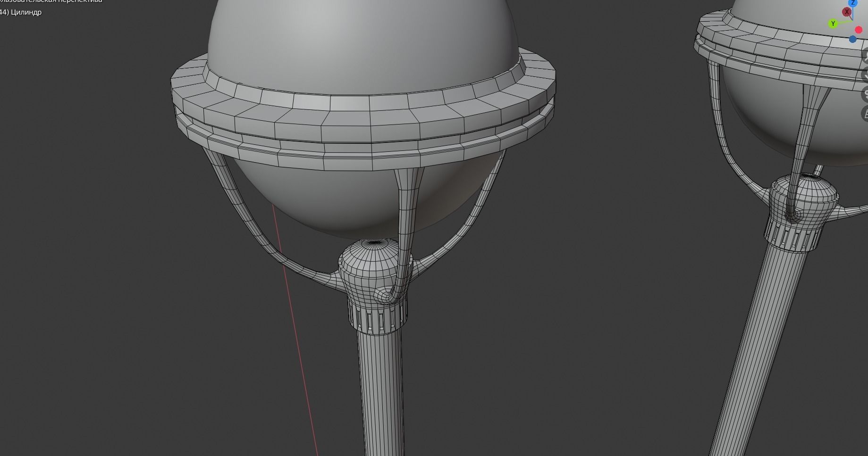
Task: Toggle the camera view button
Action: click(866, 94)
